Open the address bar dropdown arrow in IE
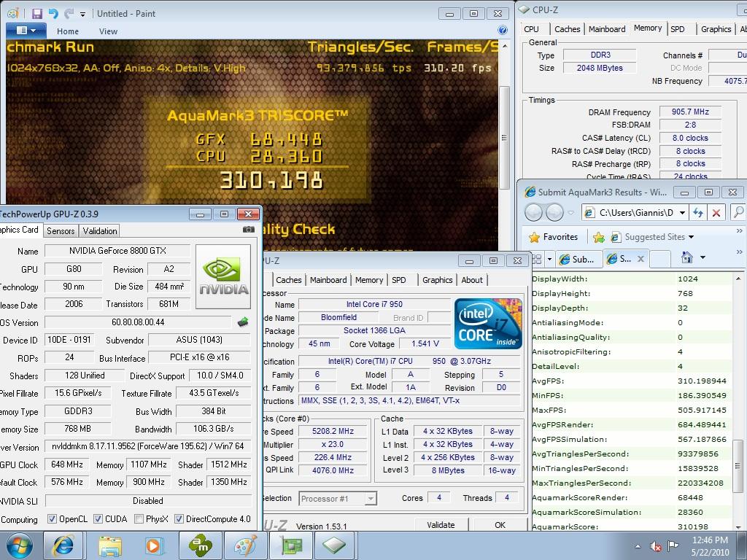 pos(682,213)
